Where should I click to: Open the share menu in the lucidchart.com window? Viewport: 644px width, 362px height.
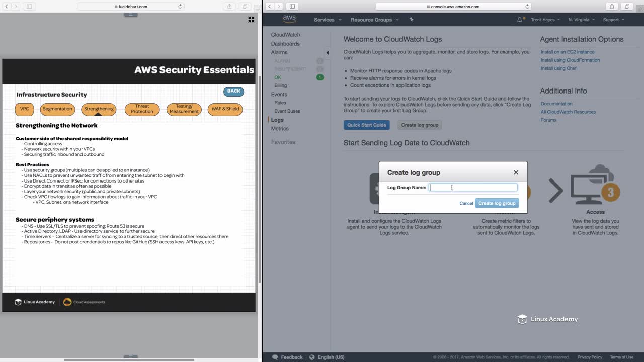click(x=229, y=7)
